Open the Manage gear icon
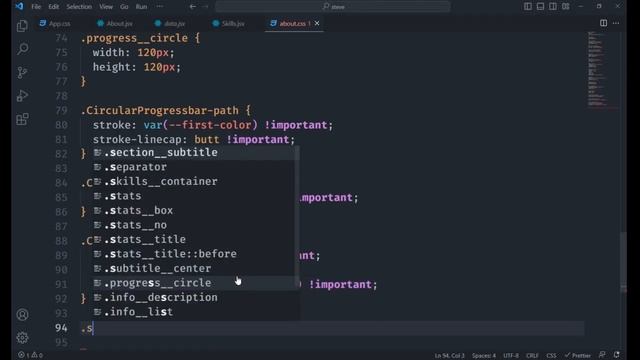This screenshot has height=360, width=640. tap(22, 338)
